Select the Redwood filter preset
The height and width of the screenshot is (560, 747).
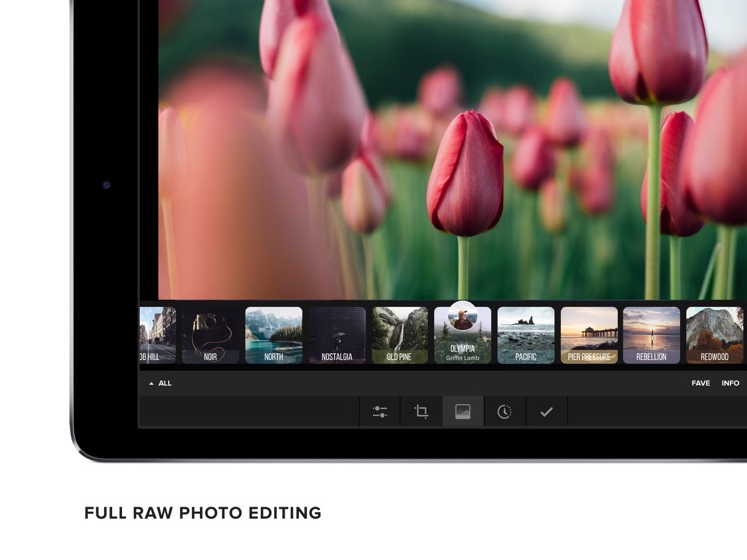[x=714, y=336]
